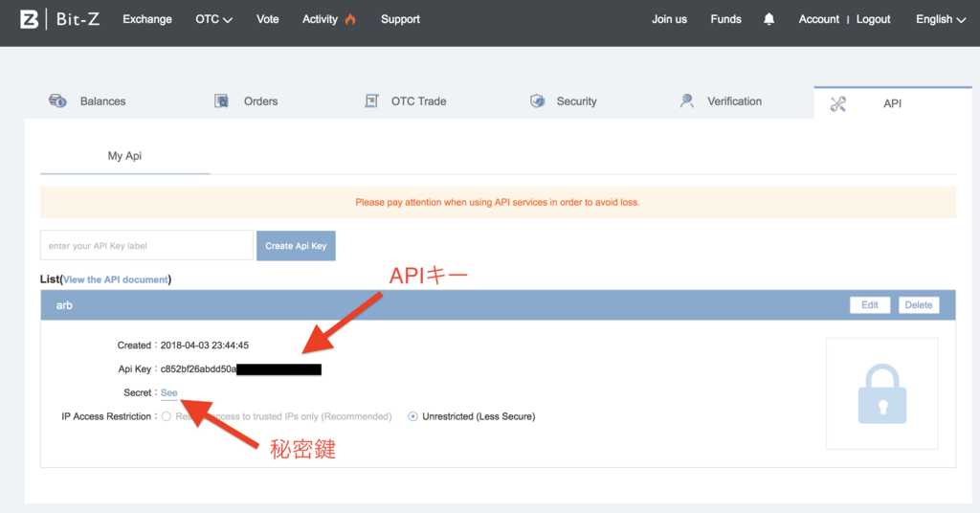
Task: Click the created date 2018-04-03 23:44:45
Action: 205,345
